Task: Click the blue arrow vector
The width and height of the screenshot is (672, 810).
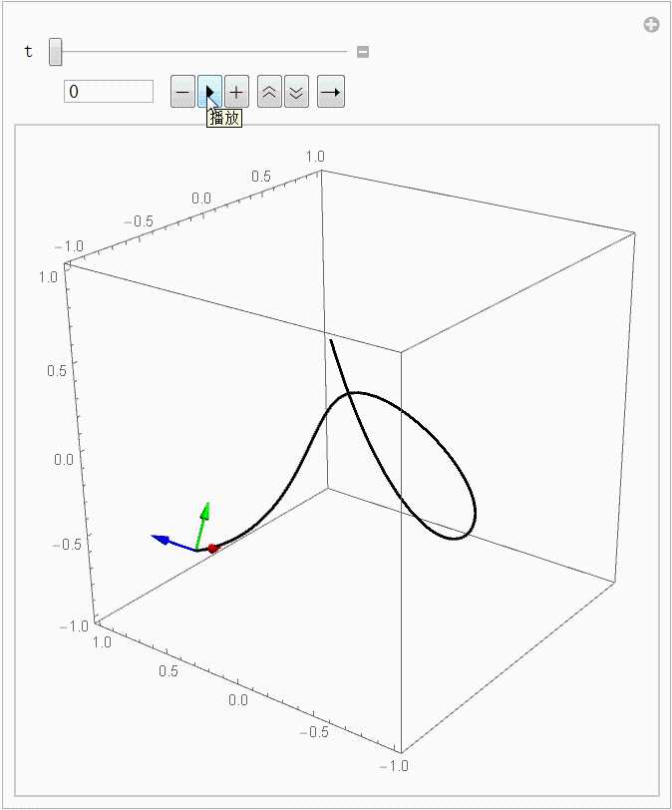Action: point(172,543)
